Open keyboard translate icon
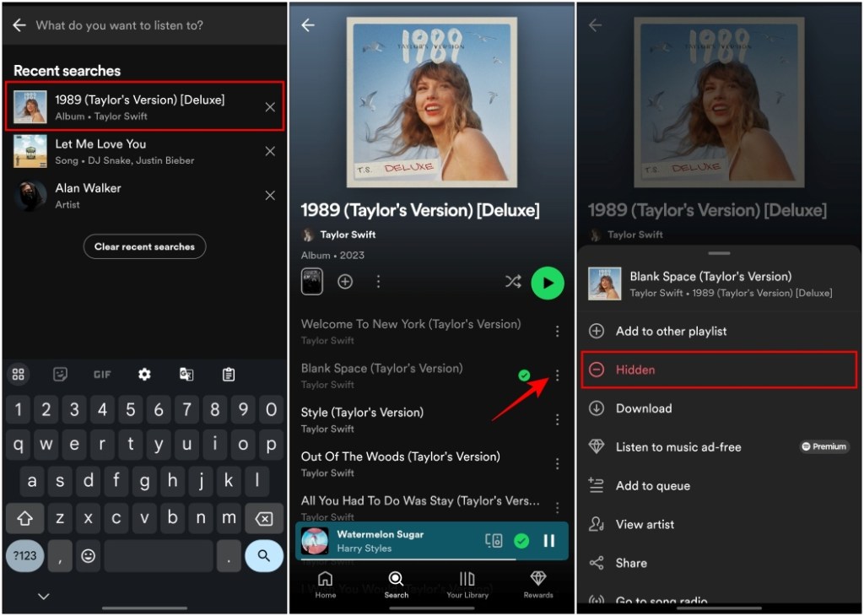 [x=186, y=374]
